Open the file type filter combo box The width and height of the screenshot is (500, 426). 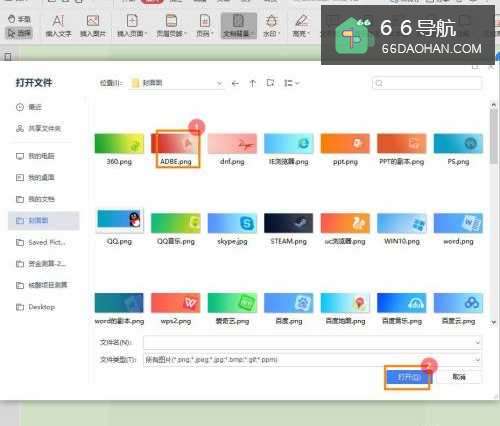pyautogui.click(x=312, y=360)
